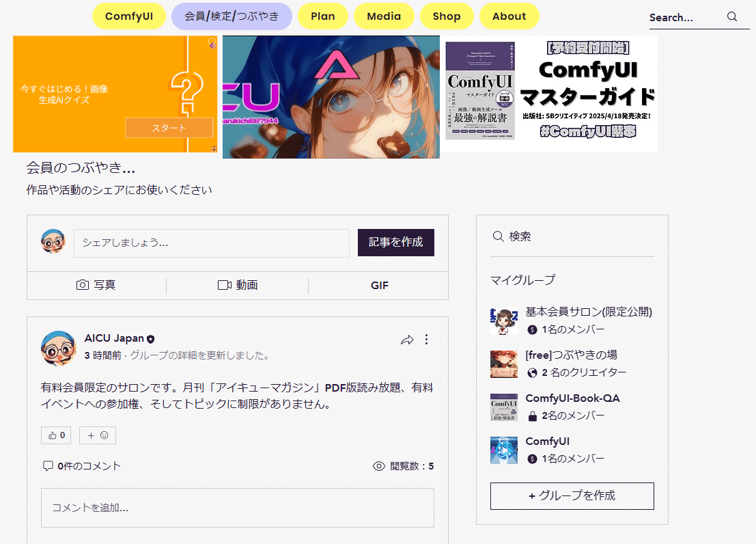This screenshot has height=544, width=756.
Task: Open the ComfyUI nav menu item
Action: [x=129, y=16]
